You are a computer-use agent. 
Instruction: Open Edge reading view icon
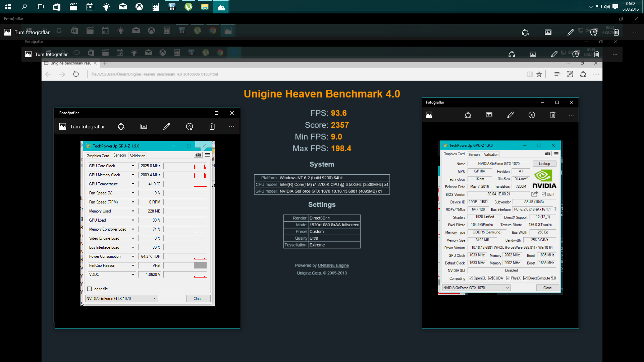coord(529,74)
